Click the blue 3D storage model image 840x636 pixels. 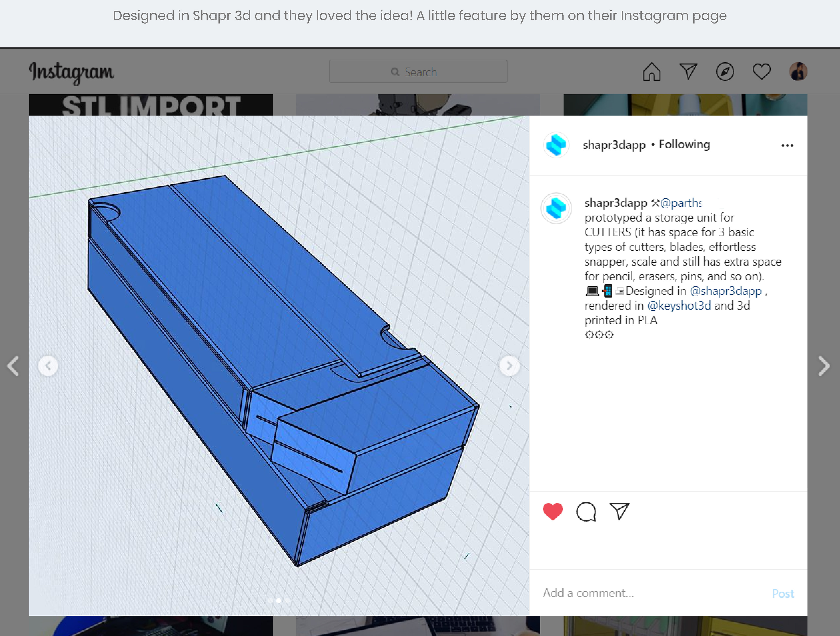coord(279,365)
